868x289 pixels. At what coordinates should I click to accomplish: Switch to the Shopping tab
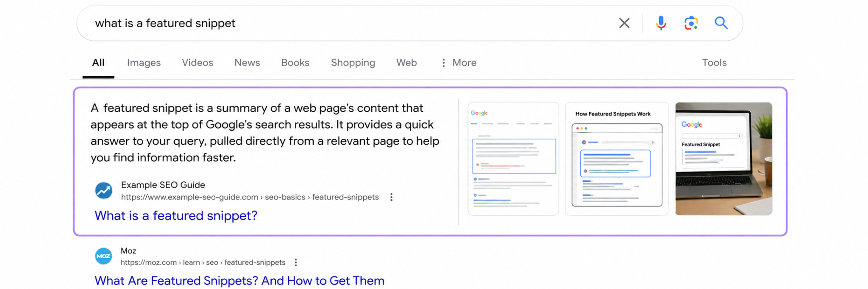pos(353,63)
